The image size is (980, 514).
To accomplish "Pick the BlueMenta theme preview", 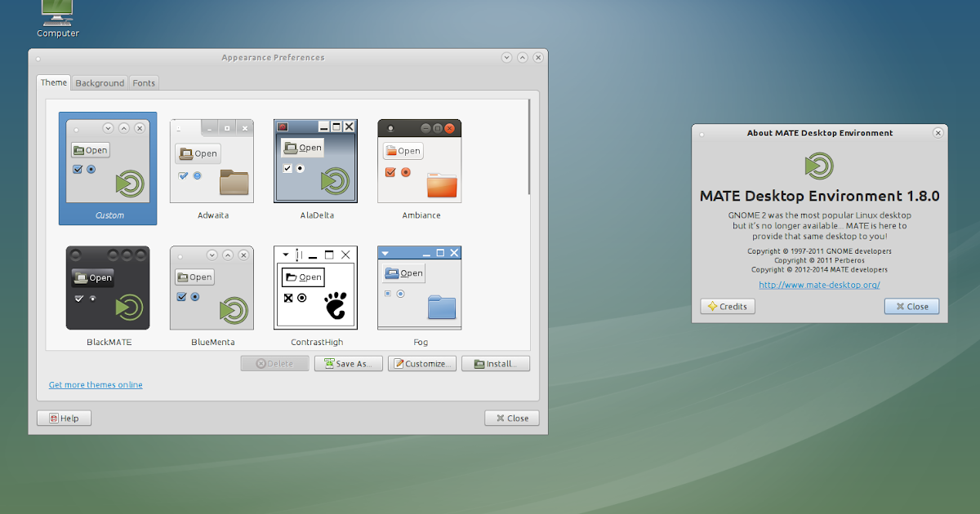I will (x=212, y=288).
